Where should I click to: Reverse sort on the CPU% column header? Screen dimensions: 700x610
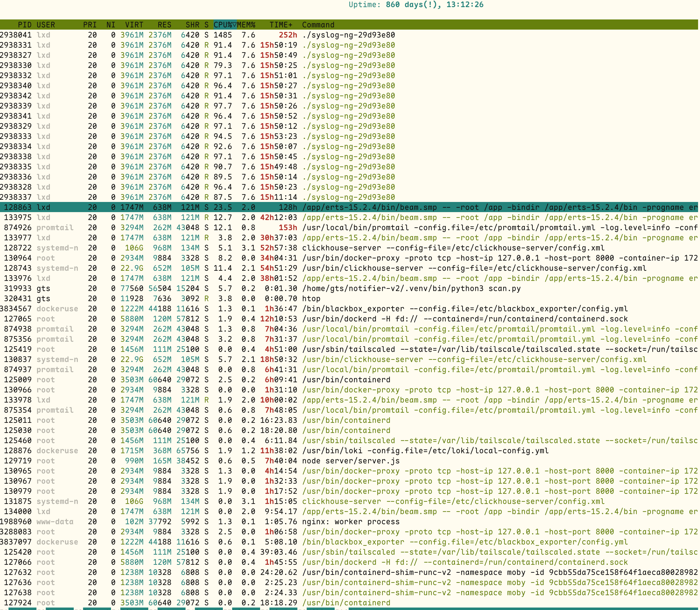[225, 25]
